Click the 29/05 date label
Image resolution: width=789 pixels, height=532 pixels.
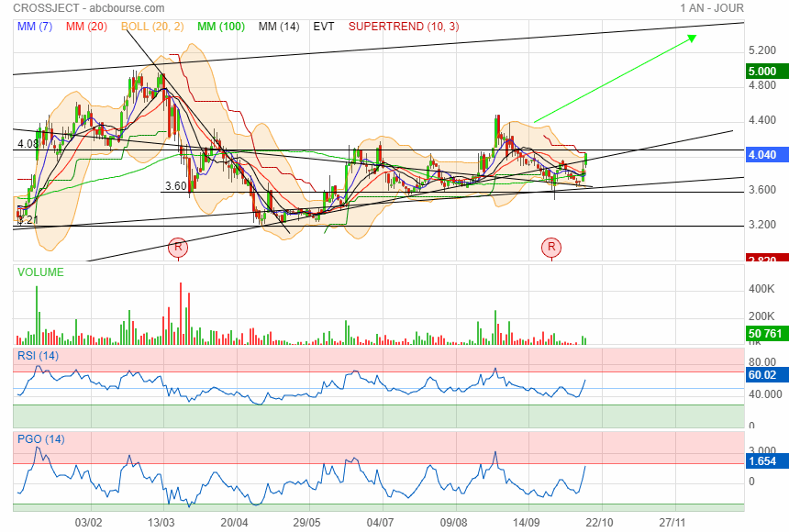pos(307,523)
